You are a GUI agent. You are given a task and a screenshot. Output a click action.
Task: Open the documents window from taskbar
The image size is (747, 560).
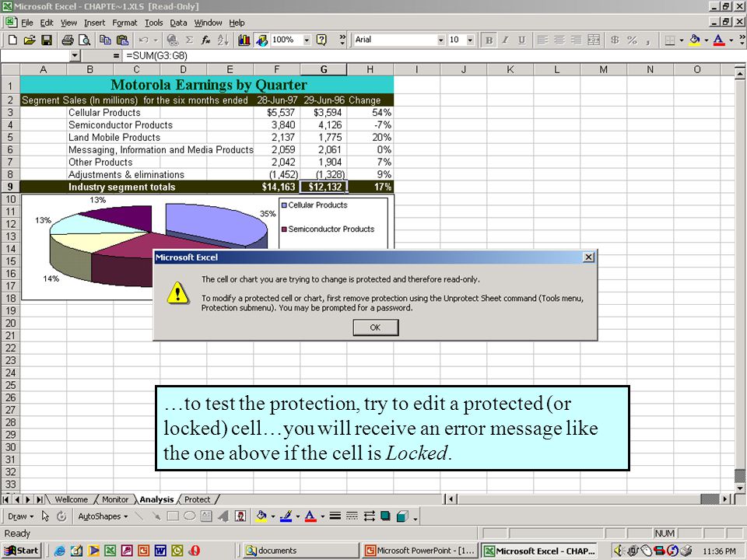point(300,551)
